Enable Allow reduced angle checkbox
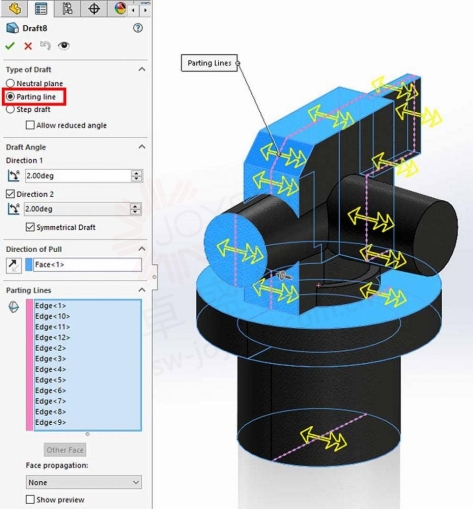This screenshot has width=473, height=509. (30, 125)
